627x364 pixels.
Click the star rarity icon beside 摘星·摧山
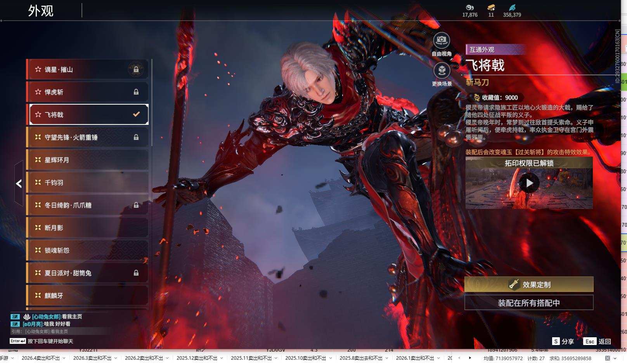(x=38, y=69)
